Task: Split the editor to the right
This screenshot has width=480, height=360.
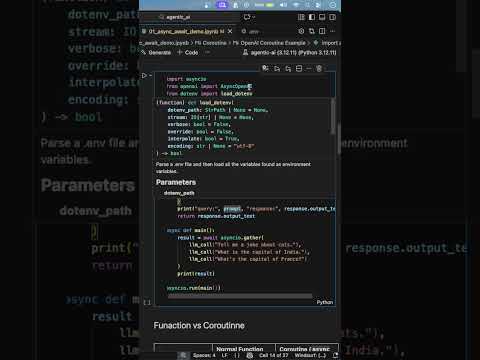Action: [x=322, y=31]
